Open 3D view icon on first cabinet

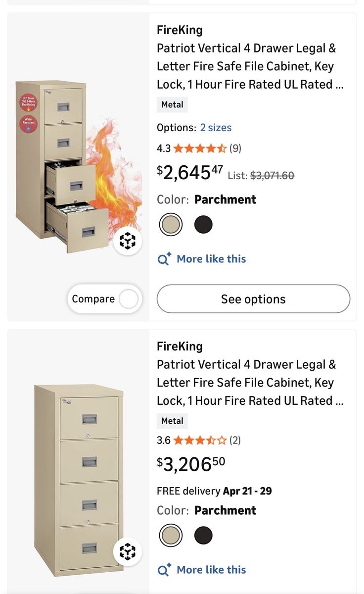(x=128, y=242)
